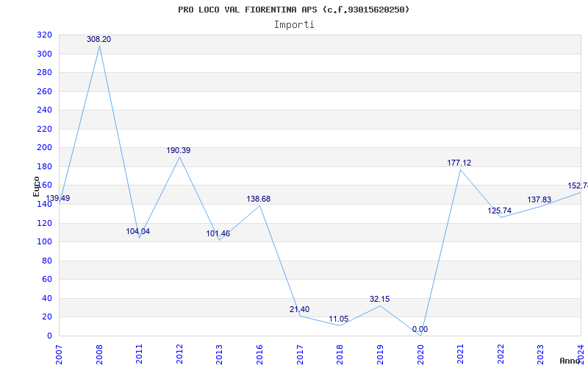Click the chart title PRO LOCO VAL FIORENTINA APS

click(293, 10)
